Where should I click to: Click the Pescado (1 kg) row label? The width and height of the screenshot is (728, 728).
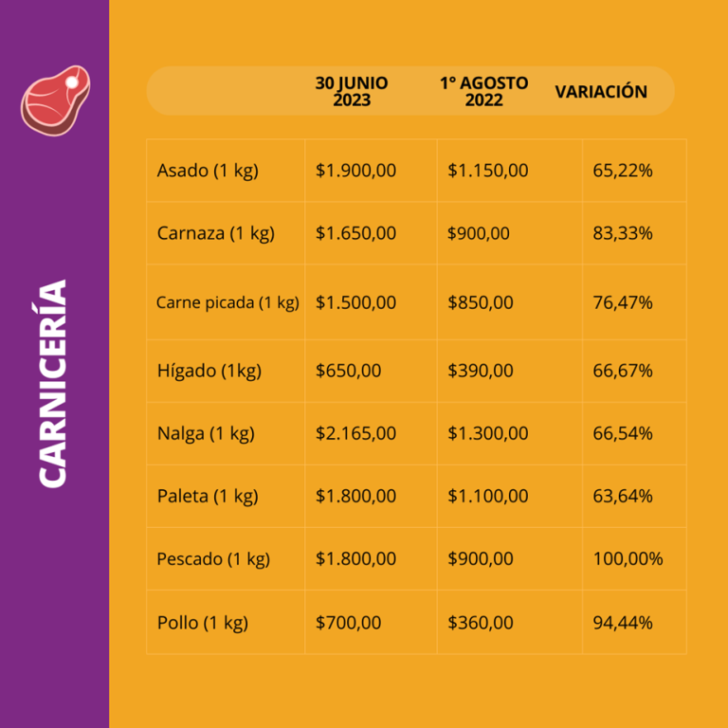pyautogui.click(x=213, y=558)
